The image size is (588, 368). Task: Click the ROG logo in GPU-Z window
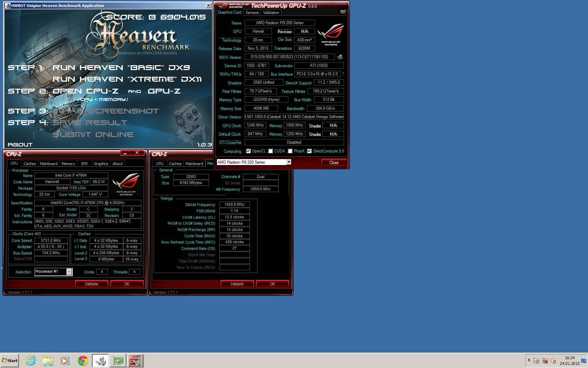click(331, 34)
